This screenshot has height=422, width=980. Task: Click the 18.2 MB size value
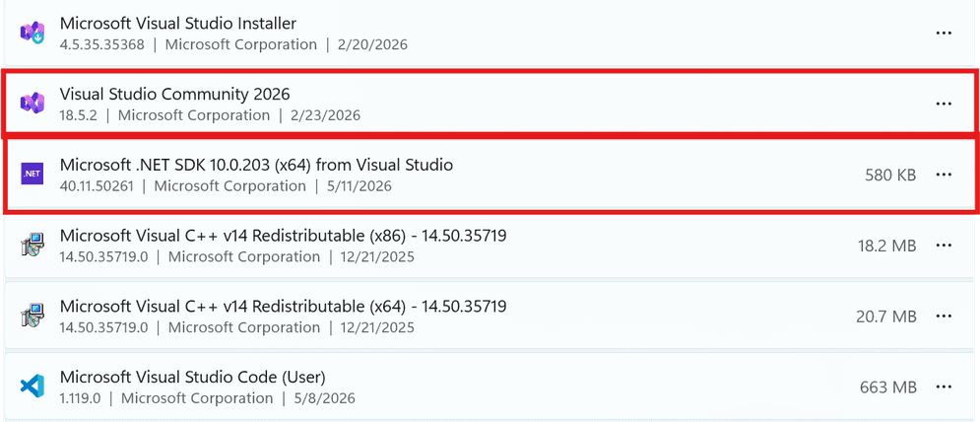[x=886, y=246]
